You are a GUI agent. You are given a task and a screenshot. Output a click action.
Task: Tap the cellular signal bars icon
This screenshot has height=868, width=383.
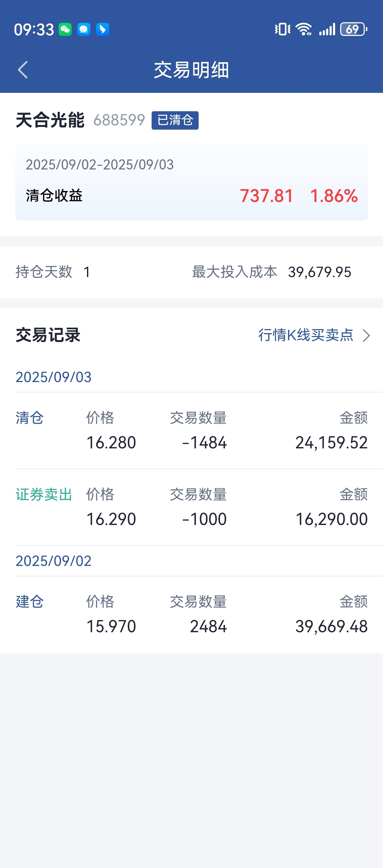coord(327,29)
